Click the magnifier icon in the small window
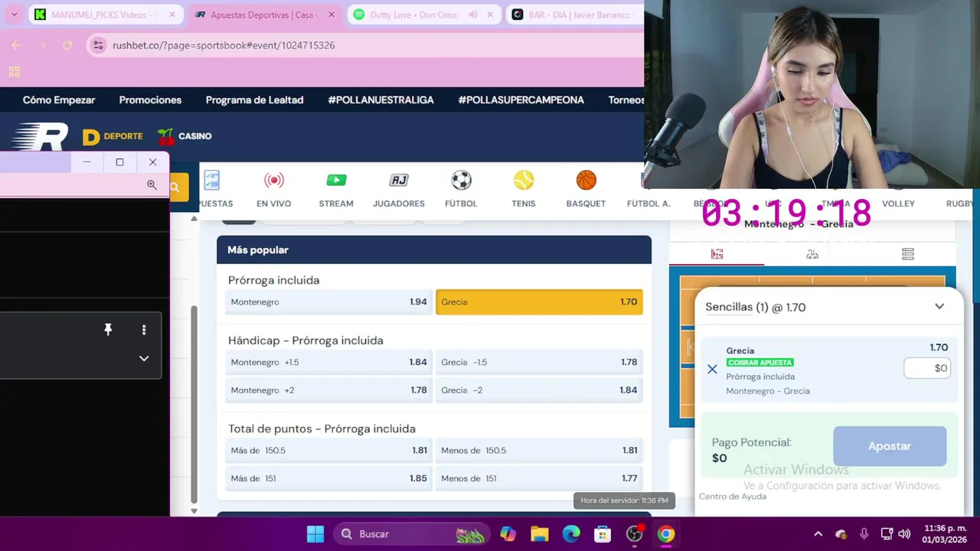This screenshot has height=551, width=980. click(x=152, y=184)
